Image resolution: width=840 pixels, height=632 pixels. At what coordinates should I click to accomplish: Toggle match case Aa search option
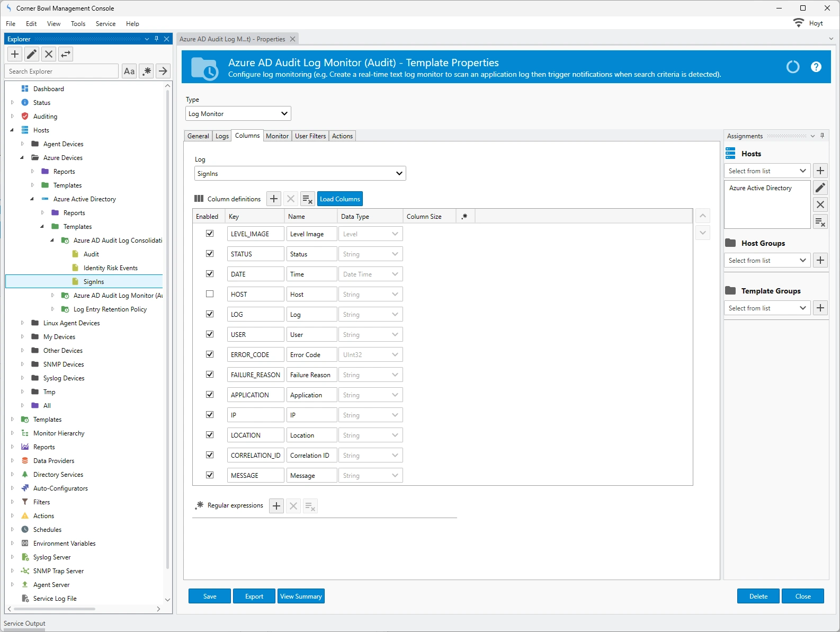point(129,71)
